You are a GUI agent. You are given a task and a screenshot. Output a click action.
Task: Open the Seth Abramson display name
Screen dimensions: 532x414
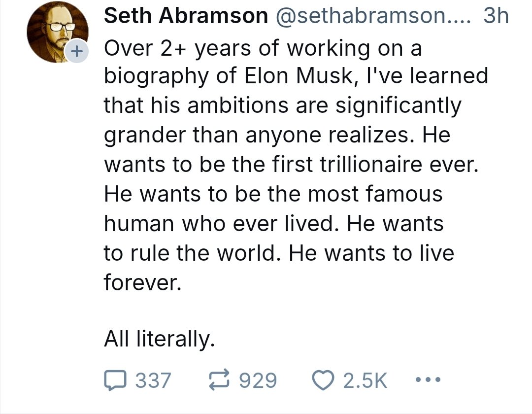(x=185, y=16)
